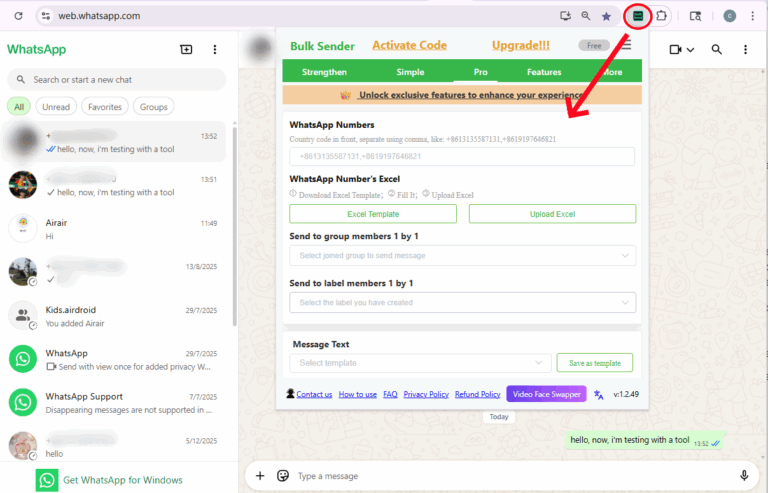Open the WhatsApp official chat
Image resolution: width=768 pixels, height=493 pixels.
(x=116, y=359)
